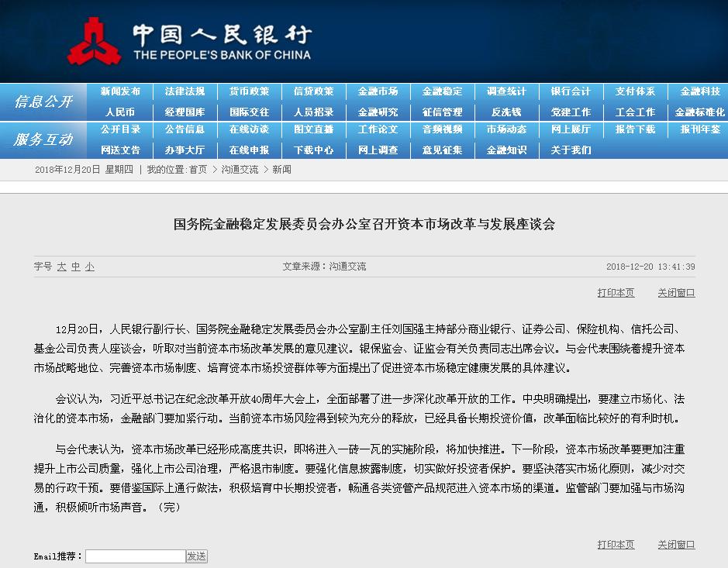Go to 党建工作 section

[x=571, y=112]
